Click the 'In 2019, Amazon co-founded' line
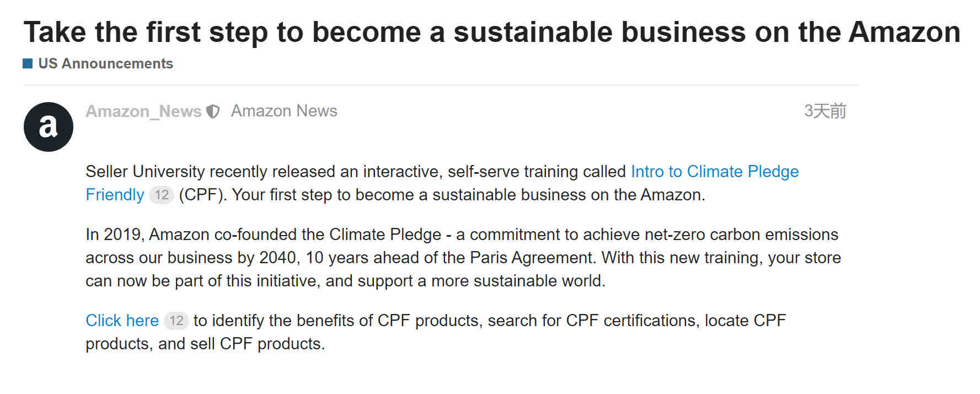 pos(462,235)
